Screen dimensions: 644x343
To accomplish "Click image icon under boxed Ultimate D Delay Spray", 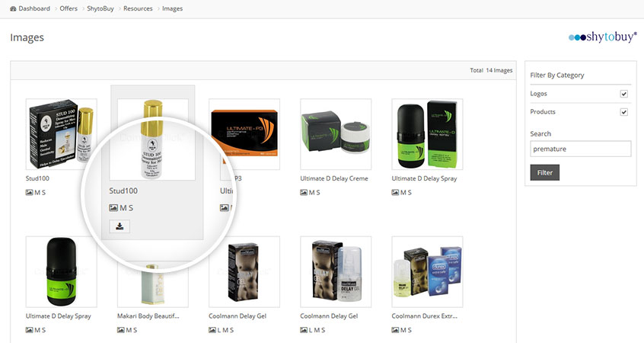I will click(395, 193).
